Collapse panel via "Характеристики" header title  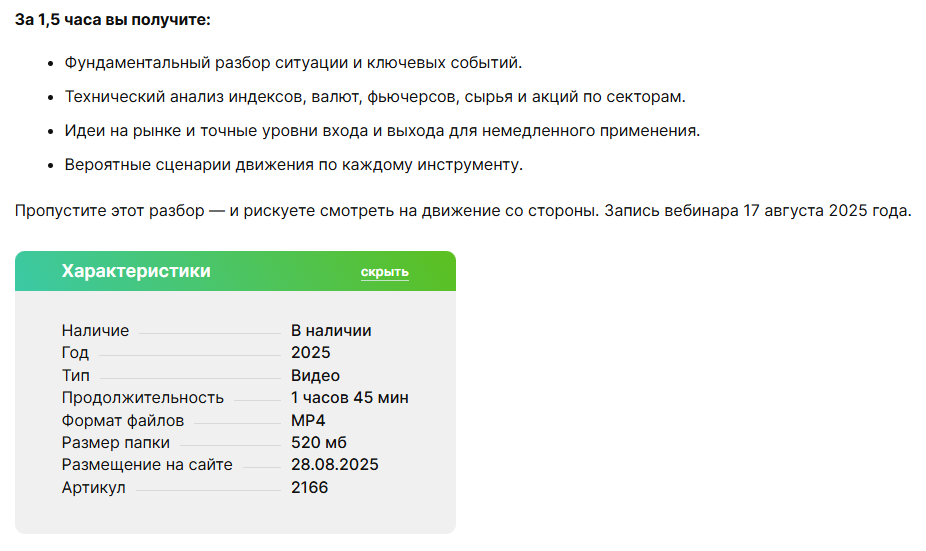136,271
